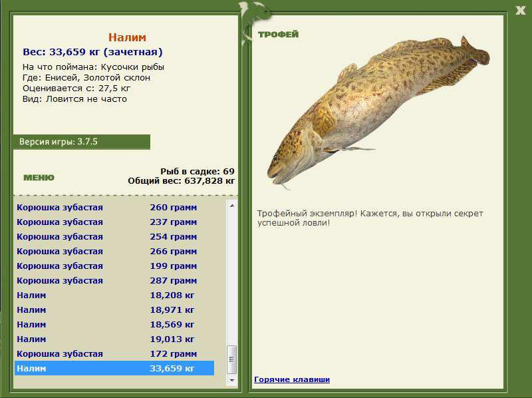
Task: Select the Налим 18,971 кг row
Action: 114,309
